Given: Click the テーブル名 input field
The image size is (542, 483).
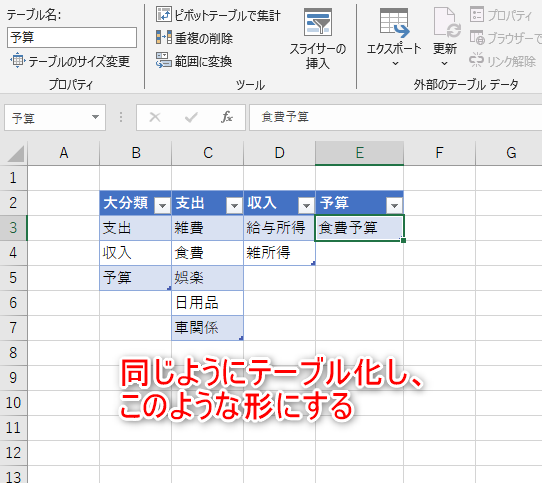Looking at the screenshot, I should (x=72, y=37).
